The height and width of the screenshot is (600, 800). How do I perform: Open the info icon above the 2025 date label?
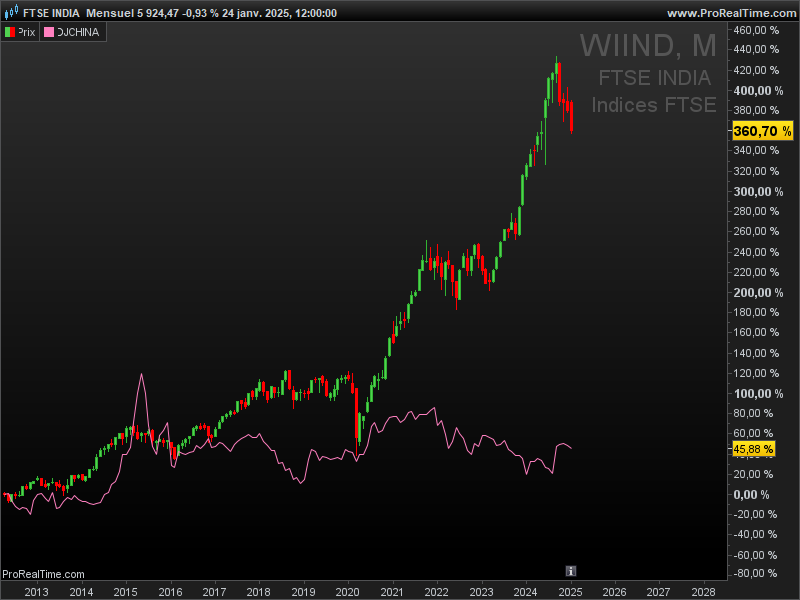571,571
